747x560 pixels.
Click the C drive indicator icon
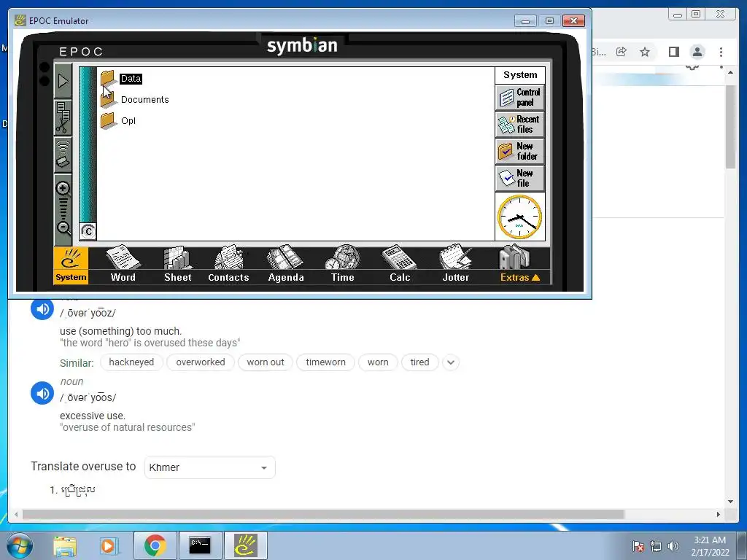(x=88, y=231)
